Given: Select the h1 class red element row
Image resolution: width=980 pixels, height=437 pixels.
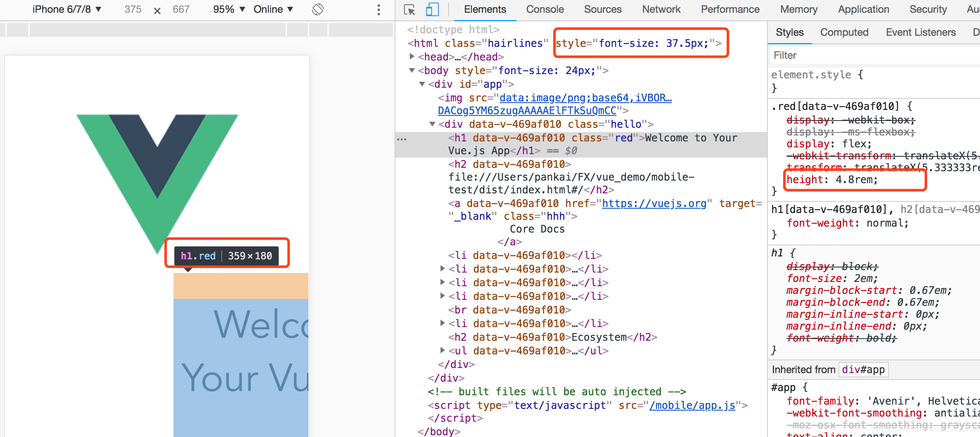Looking at the screenshot, I should coord(581,144).
